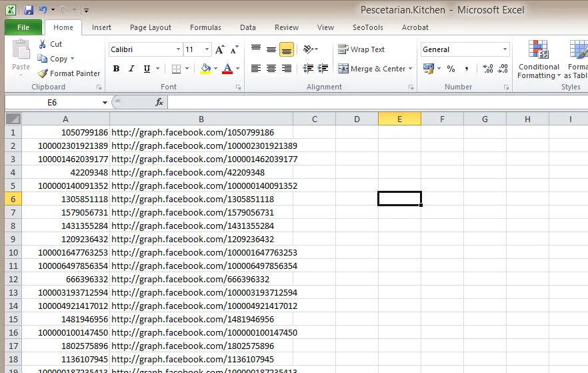Toggle the highlighted Bottom Align icon
Image resolution: width=588 pixels, height=373 pixels.
click(287, 49)
